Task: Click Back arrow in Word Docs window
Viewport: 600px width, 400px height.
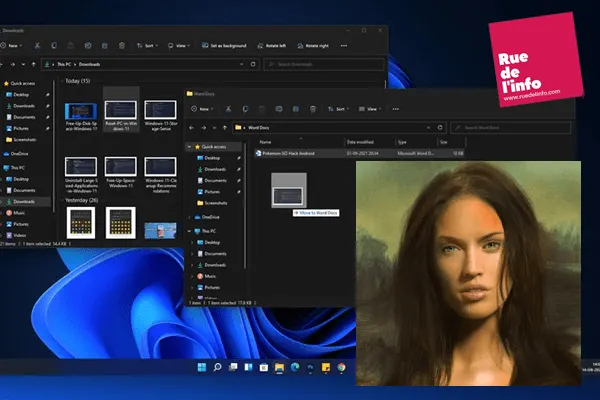Action: (192, 128)
